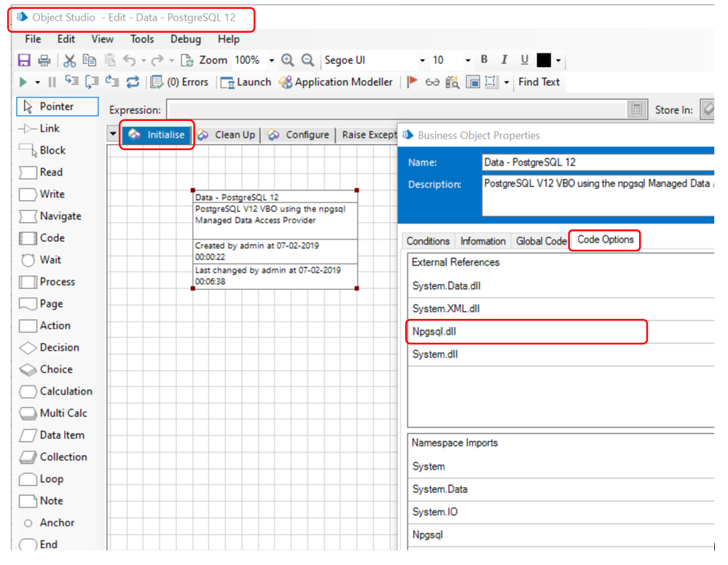Toggle Italic text formatting

[x=504, y=60]
